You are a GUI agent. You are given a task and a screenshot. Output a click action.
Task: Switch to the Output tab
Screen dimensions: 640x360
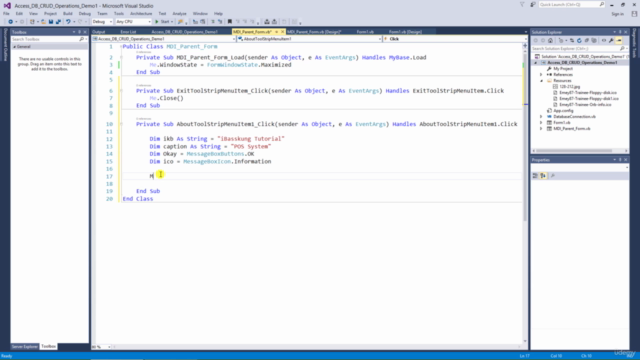pos(99,32)
